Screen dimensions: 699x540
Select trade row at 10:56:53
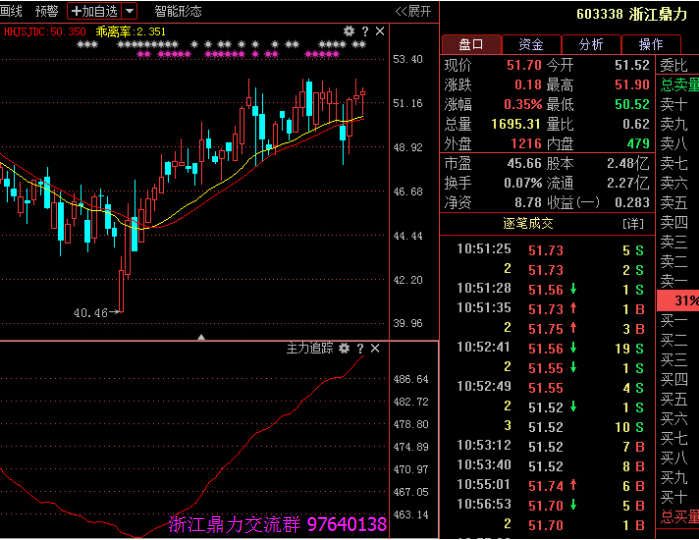pos(549,505)
